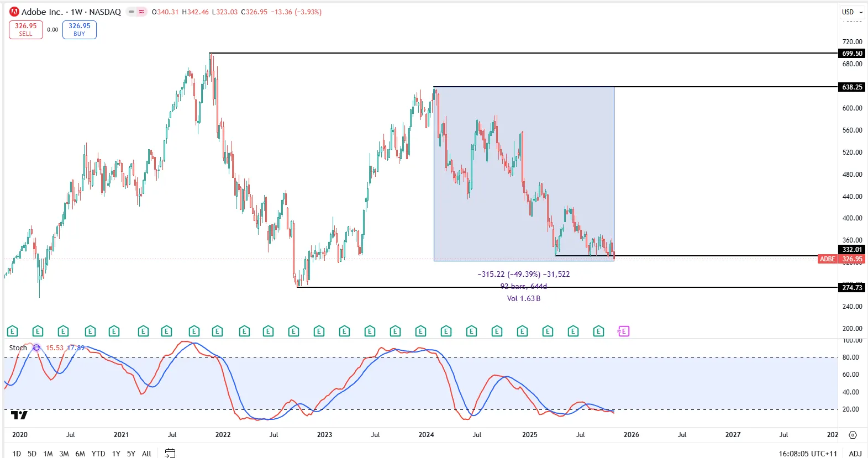Toggle the ADJ adjusted data button

(855, 454)
